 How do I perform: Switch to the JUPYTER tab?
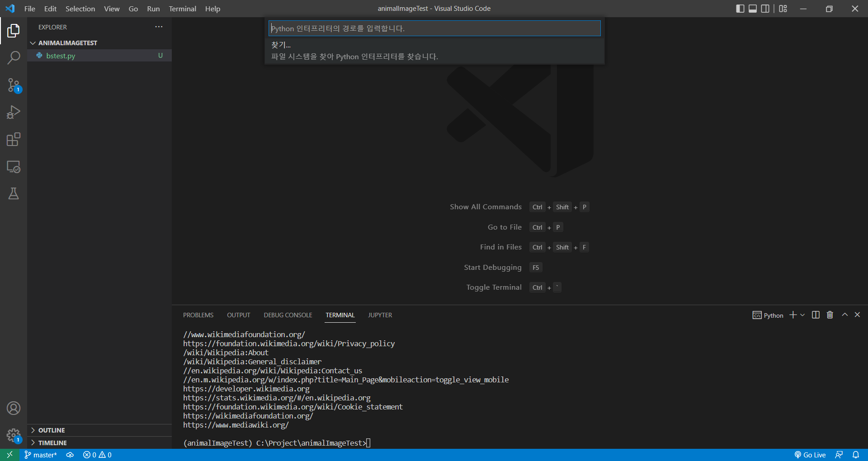coord(380,315)
